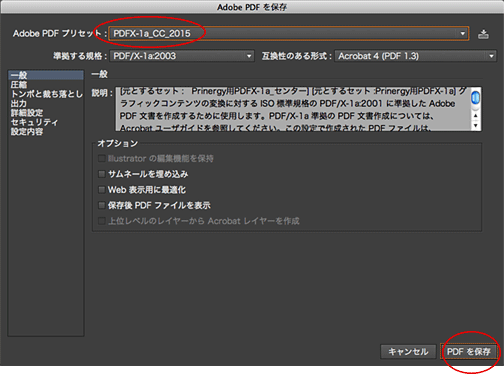The image size is (504, 379).
Task: Toggle the Acrobat レイヤーを作成 checkbox
Action: tap(102, 221)
